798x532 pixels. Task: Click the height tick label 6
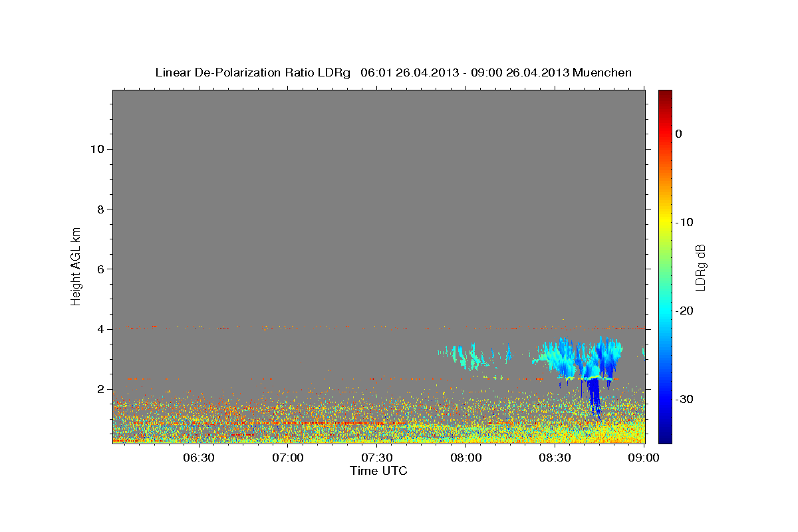(100, 269)
